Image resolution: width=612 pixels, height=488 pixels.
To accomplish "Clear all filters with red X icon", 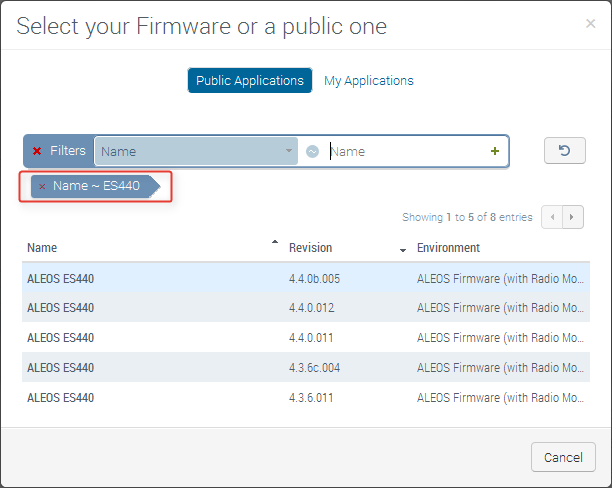I will coord(37,151).
